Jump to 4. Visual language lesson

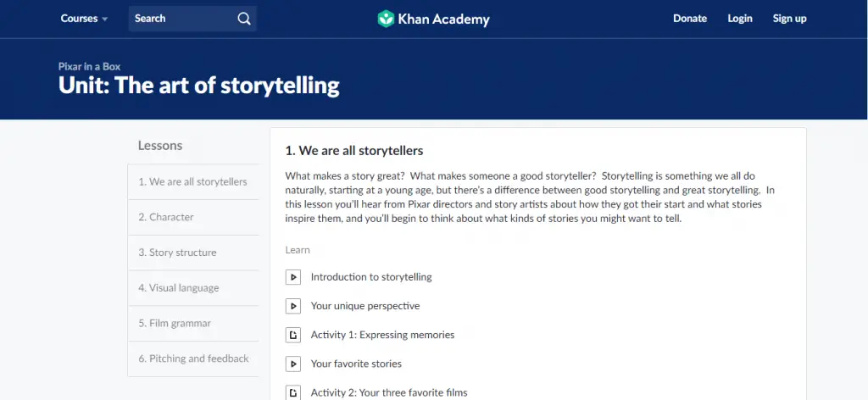[x=193, y=287]
